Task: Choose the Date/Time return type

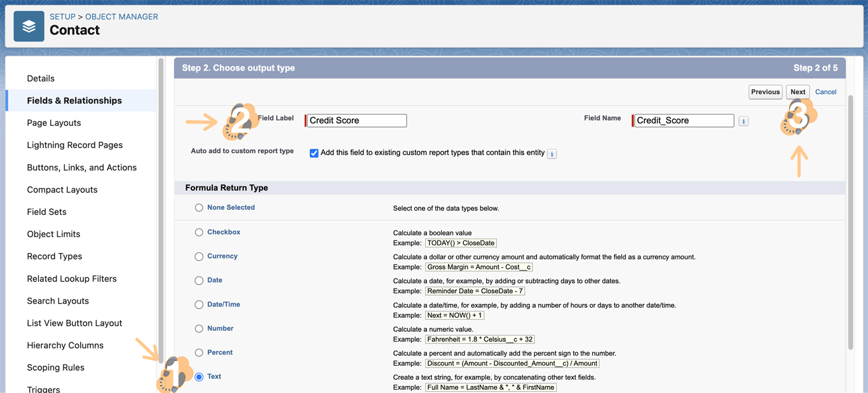Action: tap(199, 305)
